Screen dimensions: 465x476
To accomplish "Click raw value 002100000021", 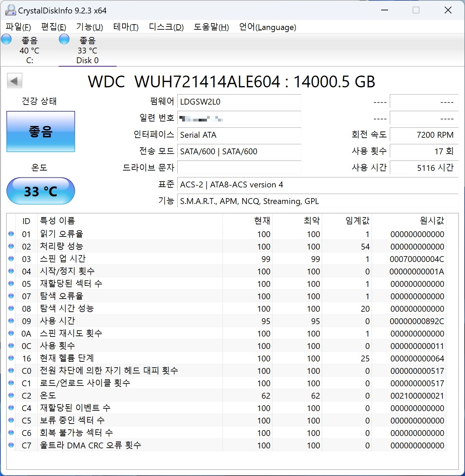I will tap(417, 396).
